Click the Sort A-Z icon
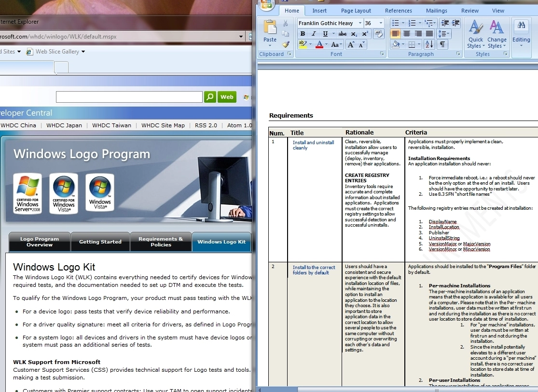Screen dimensions: 538x392 pos(429,44)
